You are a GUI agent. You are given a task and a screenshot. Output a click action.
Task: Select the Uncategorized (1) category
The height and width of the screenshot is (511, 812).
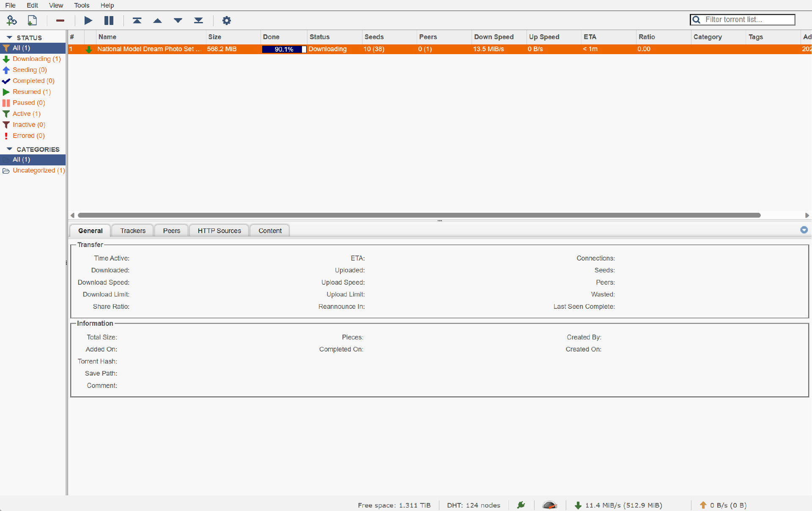pyautogui.click(x=38, y=170)
